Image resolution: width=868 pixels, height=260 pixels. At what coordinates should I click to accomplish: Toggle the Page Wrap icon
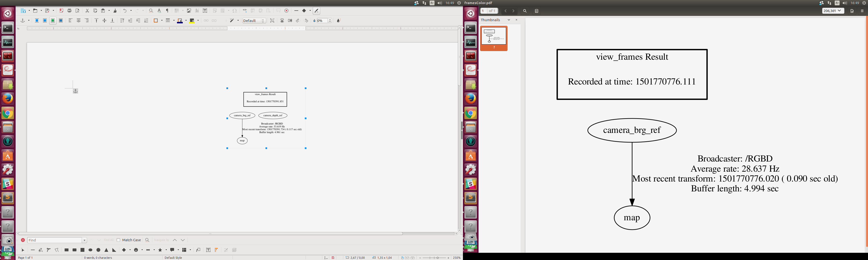point(45,20)
